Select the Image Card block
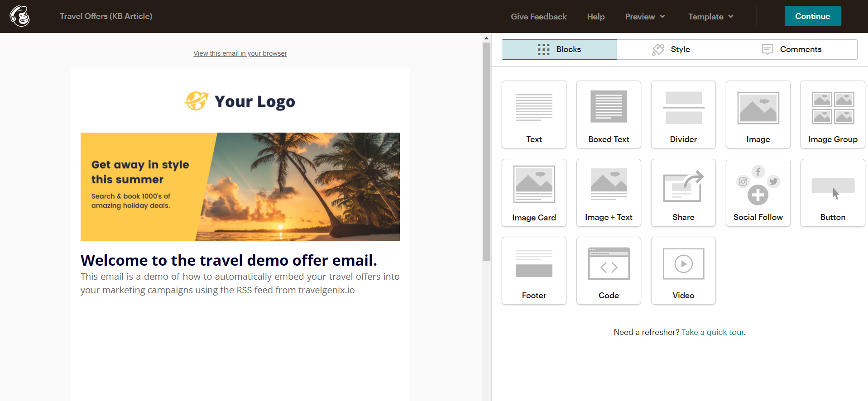Viewport: 868px width, 401px height. (534, 193)
